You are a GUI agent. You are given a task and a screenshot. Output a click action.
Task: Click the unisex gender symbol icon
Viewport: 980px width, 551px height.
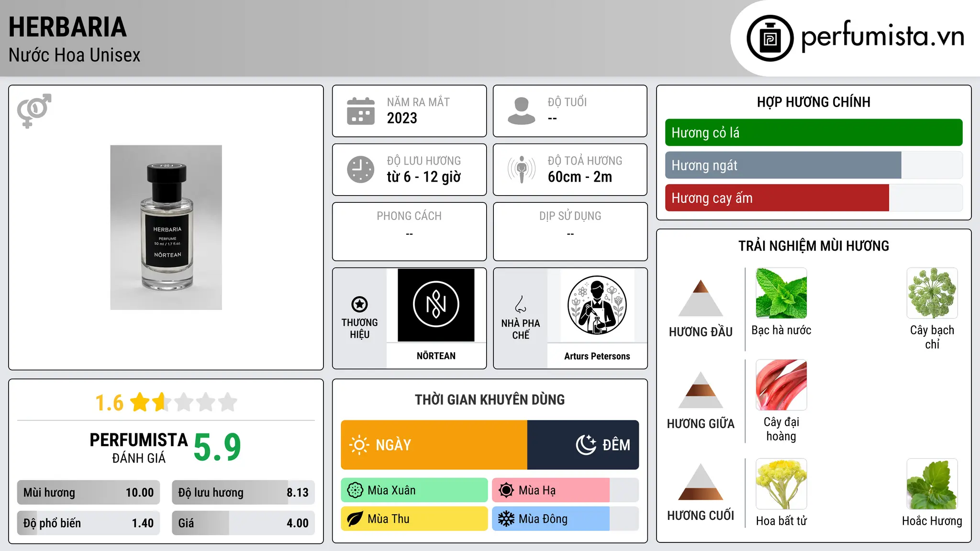(x=34, y=111)
